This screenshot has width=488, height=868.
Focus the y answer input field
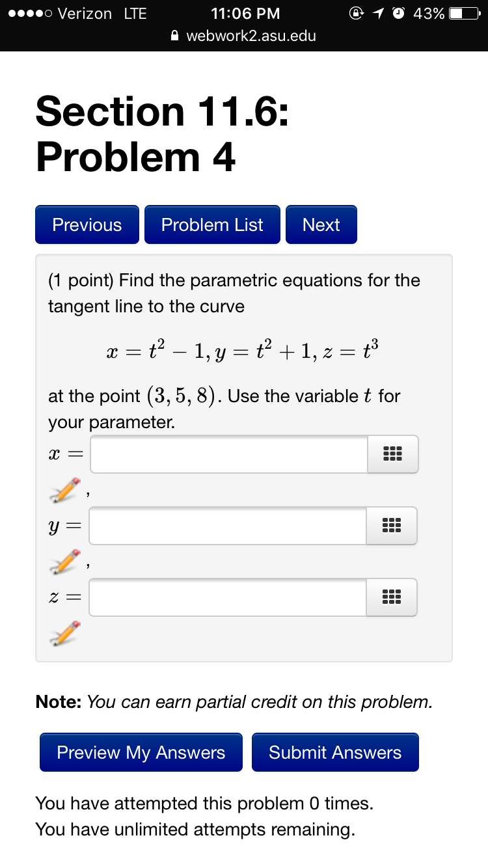point(228,526)
